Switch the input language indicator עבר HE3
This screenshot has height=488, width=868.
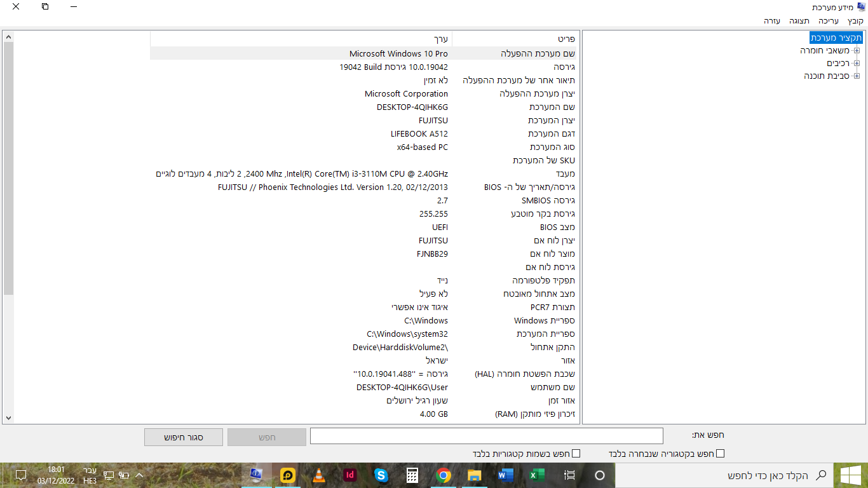pyautogui.click(x=90, y=475)
